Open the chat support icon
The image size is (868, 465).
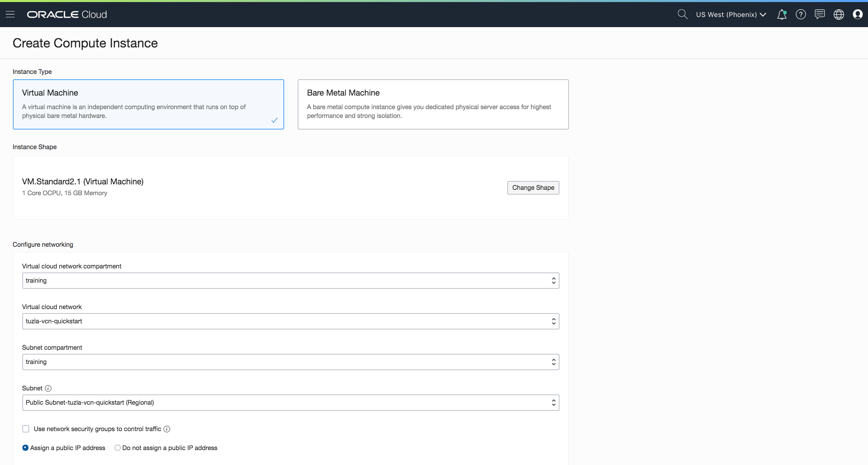(x=820, y=14)
